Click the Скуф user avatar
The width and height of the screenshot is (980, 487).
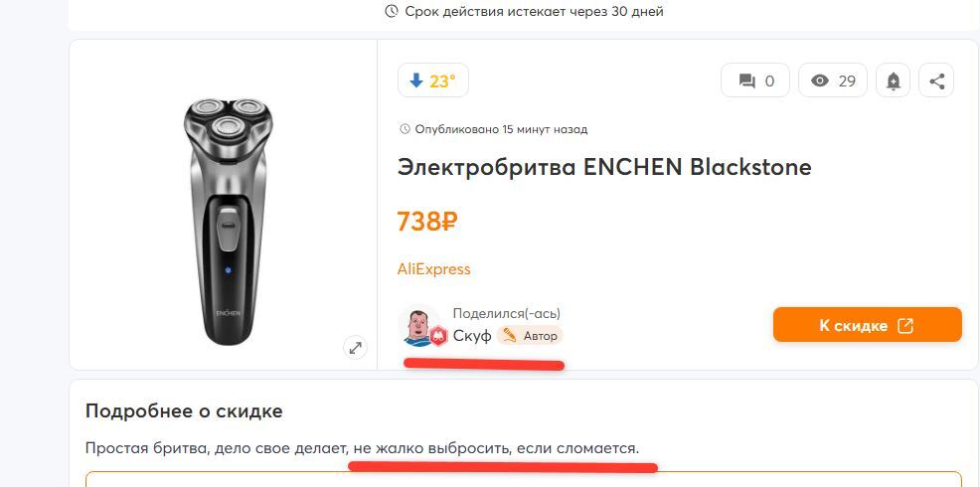418,324
